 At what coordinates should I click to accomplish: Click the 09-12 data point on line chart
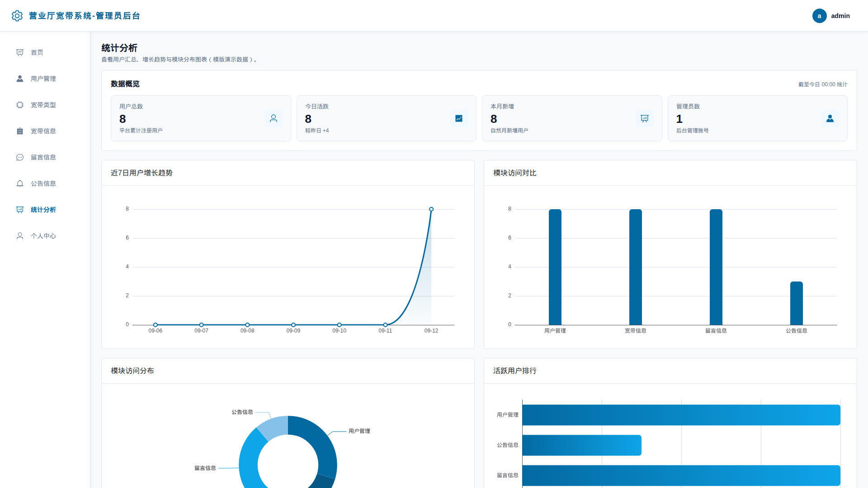tap(431, 209)
